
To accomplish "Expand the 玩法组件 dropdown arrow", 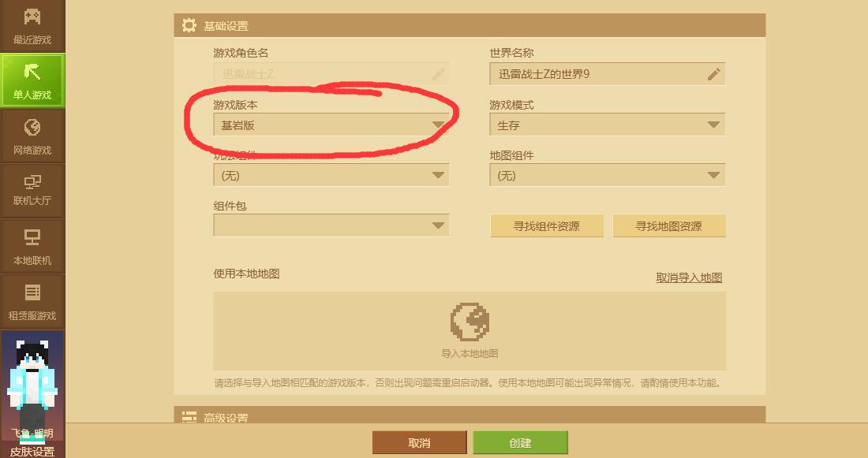I will click(x=438, y=175).
